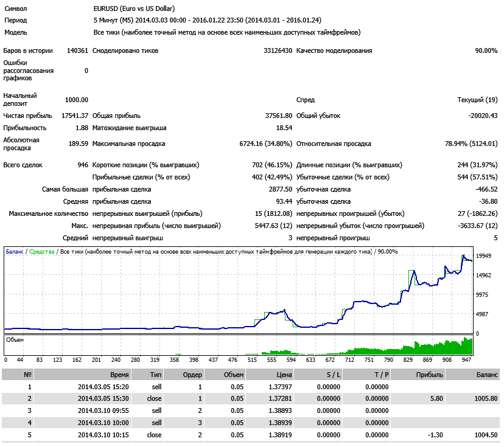Click the Объем volume panel label
Viewport: 504px width, 447px height.
coord(15,340)
